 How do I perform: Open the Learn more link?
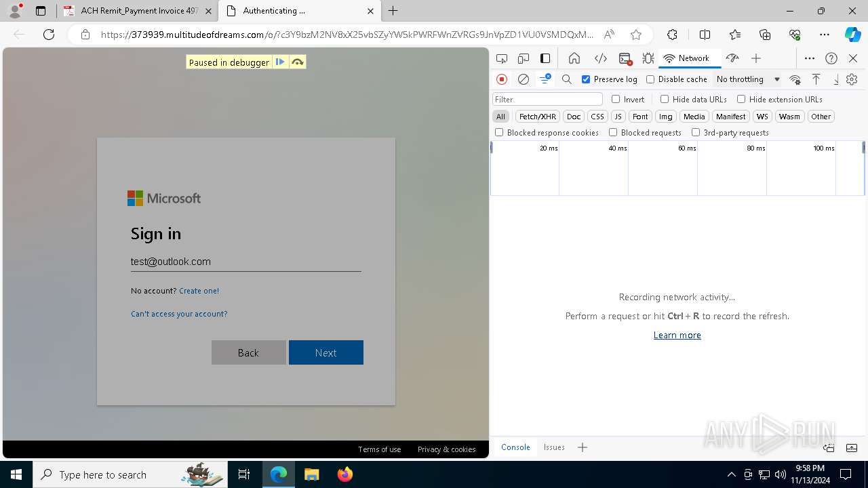tap(677, 335)
